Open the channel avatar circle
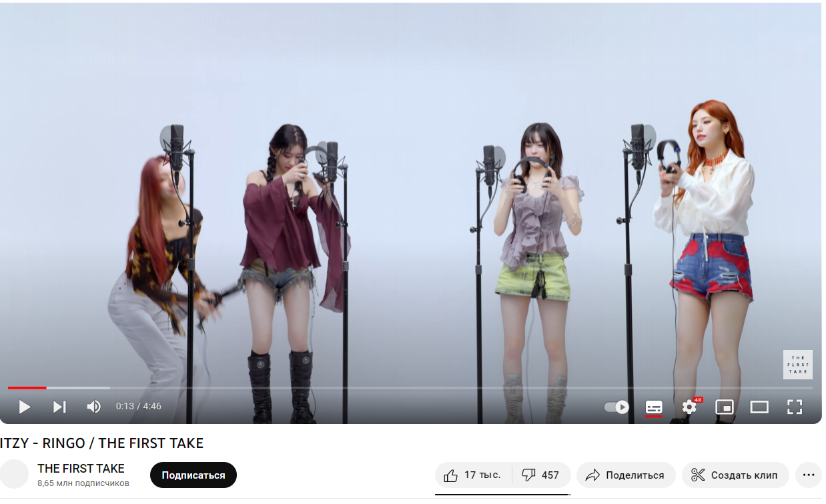826x504 pixels. 14,474
